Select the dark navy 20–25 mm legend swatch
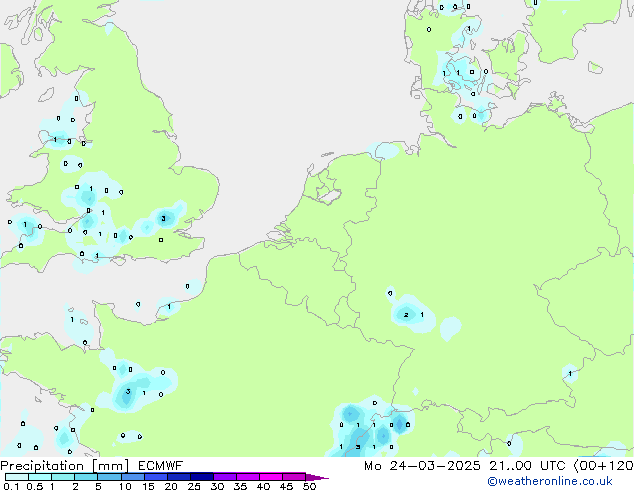Image resolution: width=634 pixels, height=490 pixels. click(182, 477)
